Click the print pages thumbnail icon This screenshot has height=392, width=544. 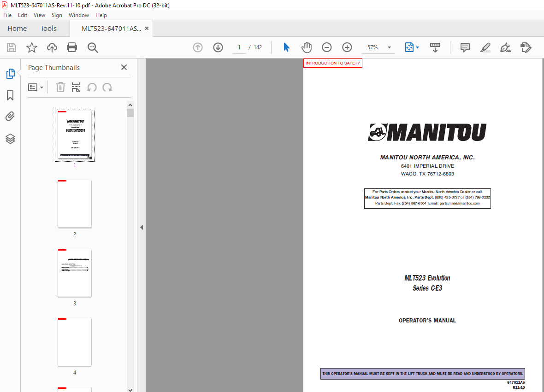point(76,88)
